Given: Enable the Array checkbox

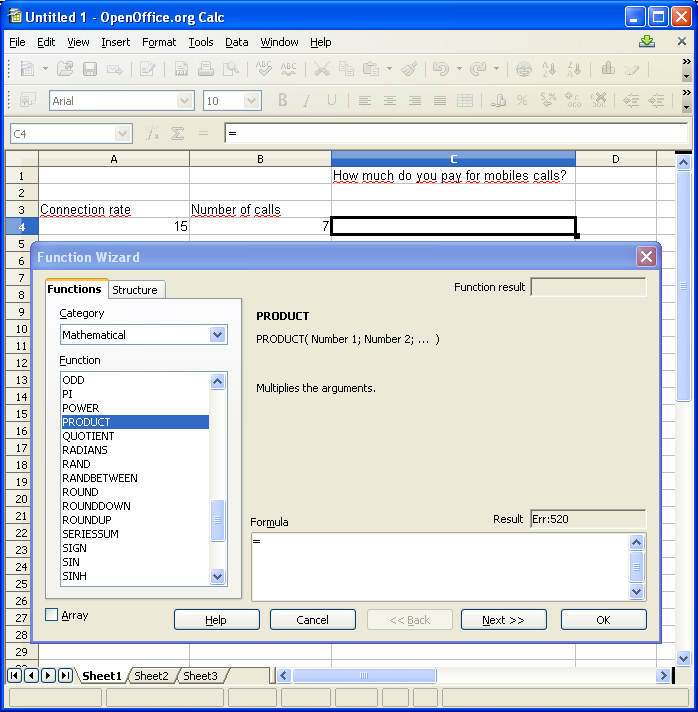Looking at the screenshot, I should 52,615.
